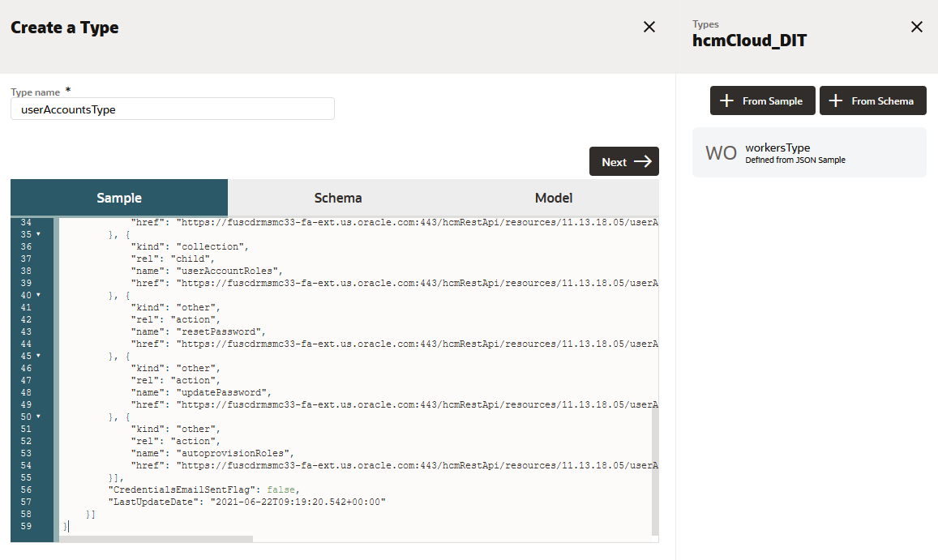938x560 pixels.
Task: Close the Create a Type dialog
Action: (649, 27)
